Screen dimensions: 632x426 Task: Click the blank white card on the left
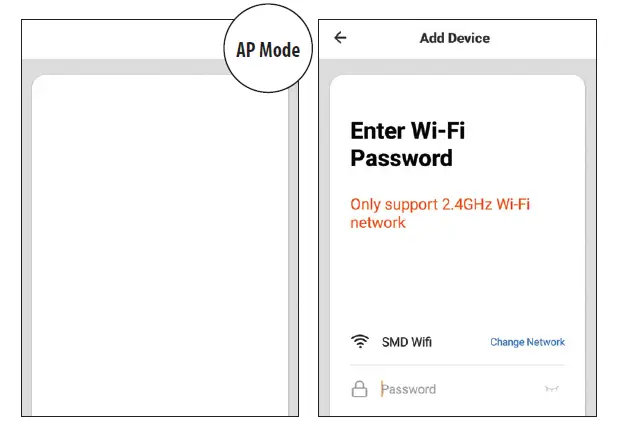[x=160, y=250]
